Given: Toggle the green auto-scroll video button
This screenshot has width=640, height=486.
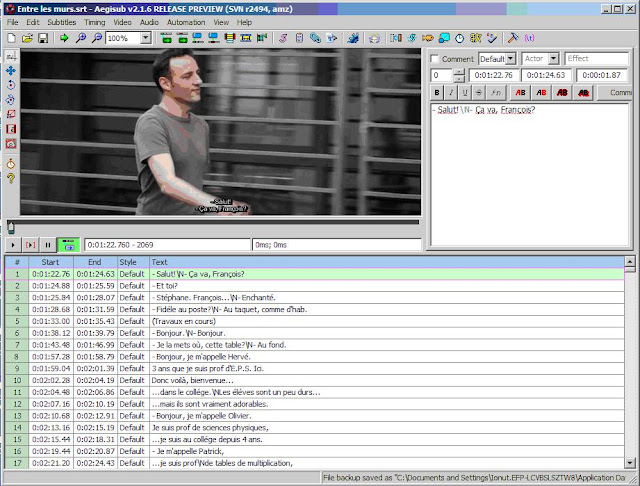Looking at the screenshot, I should [x=68, y=245].
